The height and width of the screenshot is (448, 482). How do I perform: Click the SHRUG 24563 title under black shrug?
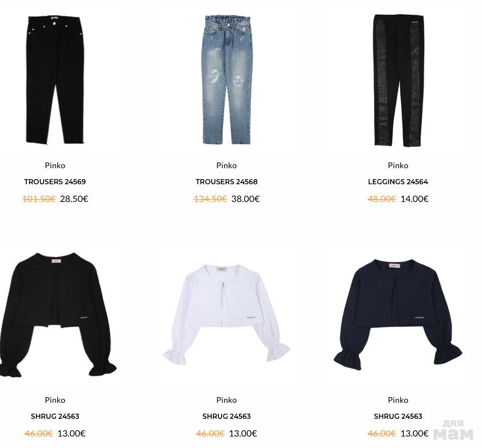[55, 417]
